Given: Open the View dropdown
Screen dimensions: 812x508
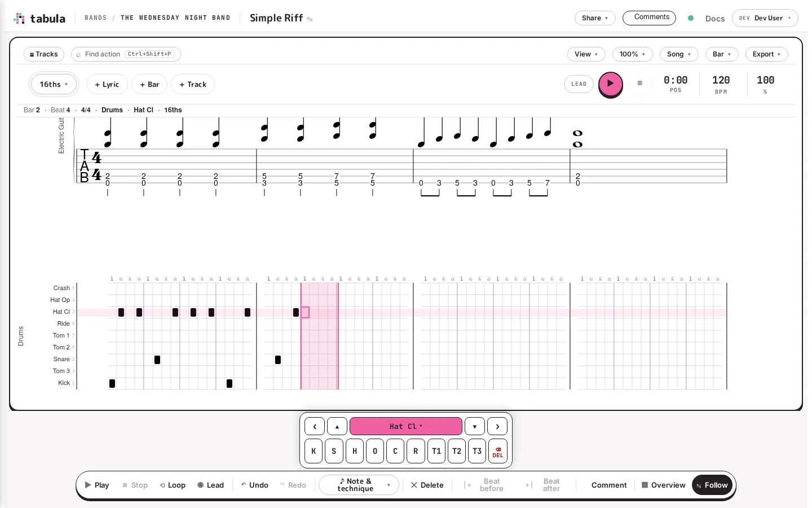Looking at the screenshot, I should click(586, 54).
